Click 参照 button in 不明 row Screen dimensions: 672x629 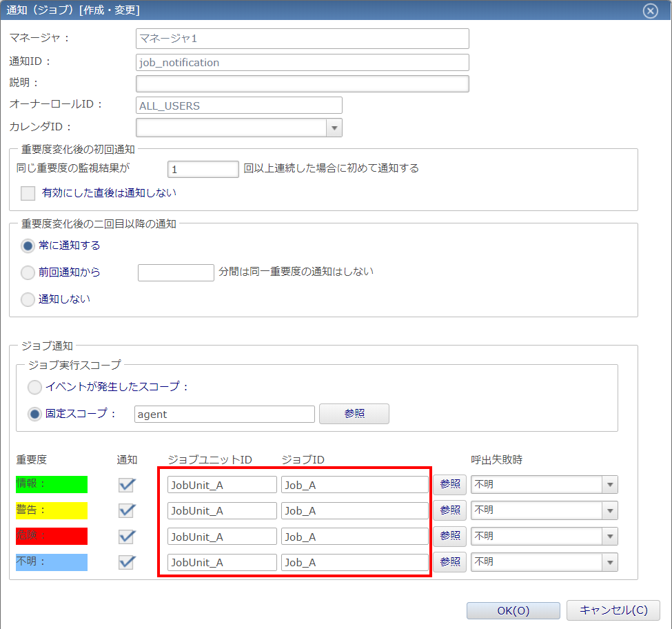tap(449, 562)
